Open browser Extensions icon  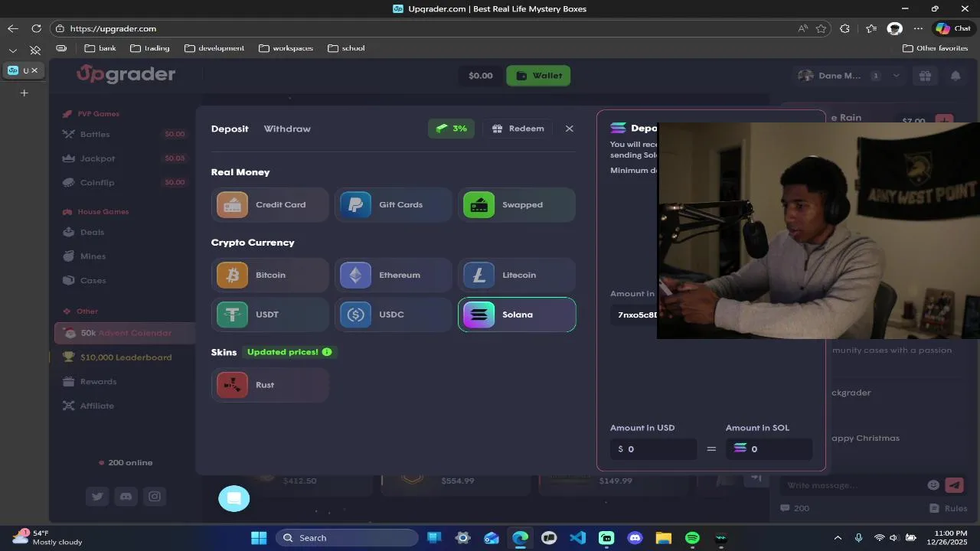[844, 28]
